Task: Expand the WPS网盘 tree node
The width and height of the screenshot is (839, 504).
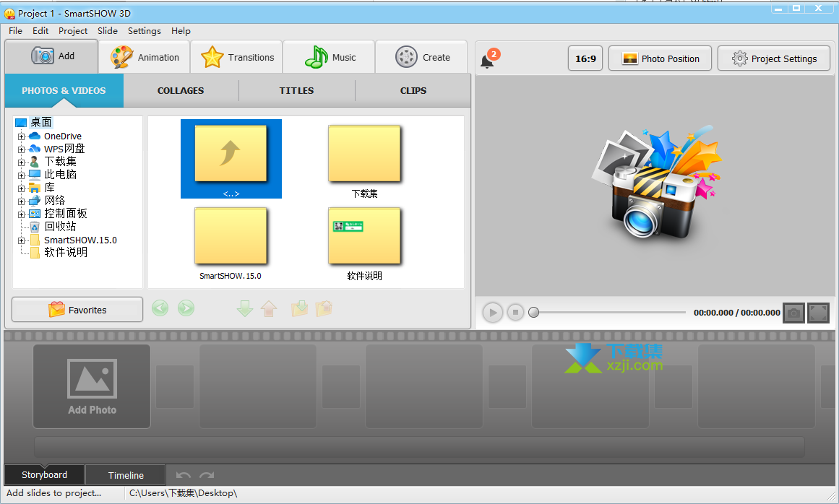Action: click(22, 149)
